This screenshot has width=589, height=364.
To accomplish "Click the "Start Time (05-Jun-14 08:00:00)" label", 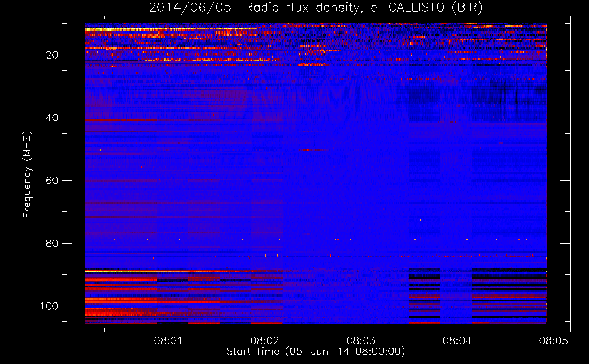I will pos(316,352).
